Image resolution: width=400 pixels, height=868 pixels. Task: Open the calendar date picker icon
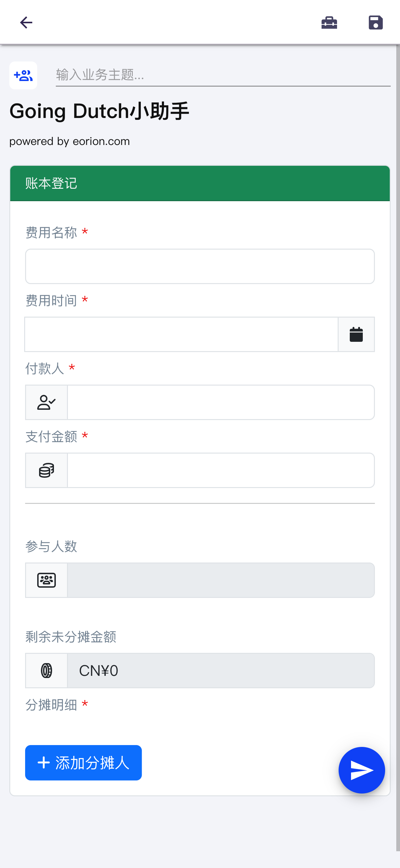tap(356, 334)
